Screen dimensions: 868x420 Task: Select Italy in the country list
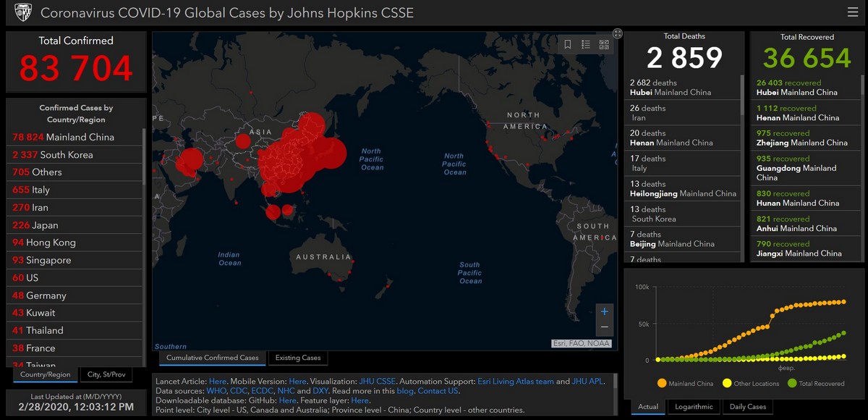31,190
